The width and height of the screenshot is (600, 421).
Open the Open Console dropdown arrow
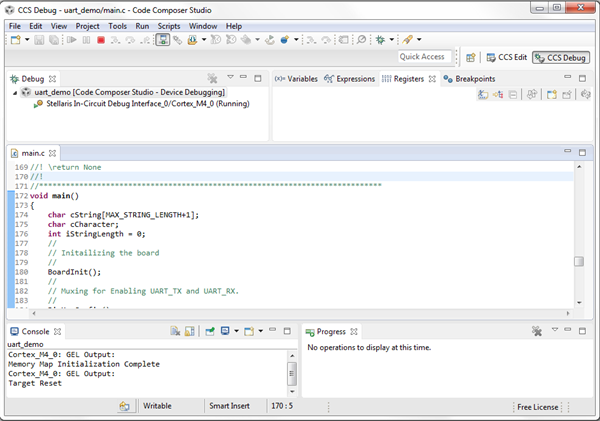[x=261, y=331]
